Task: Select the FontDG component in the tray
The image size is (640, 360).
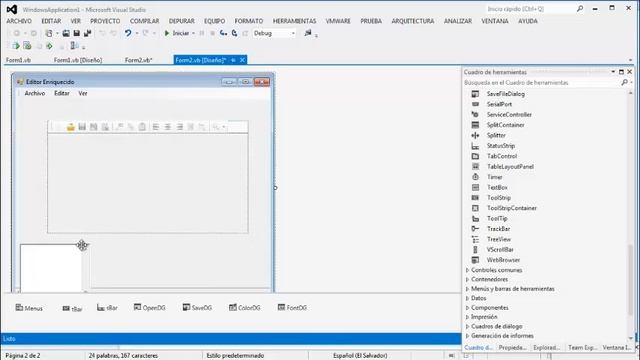Action: click(x=292, y=307)
